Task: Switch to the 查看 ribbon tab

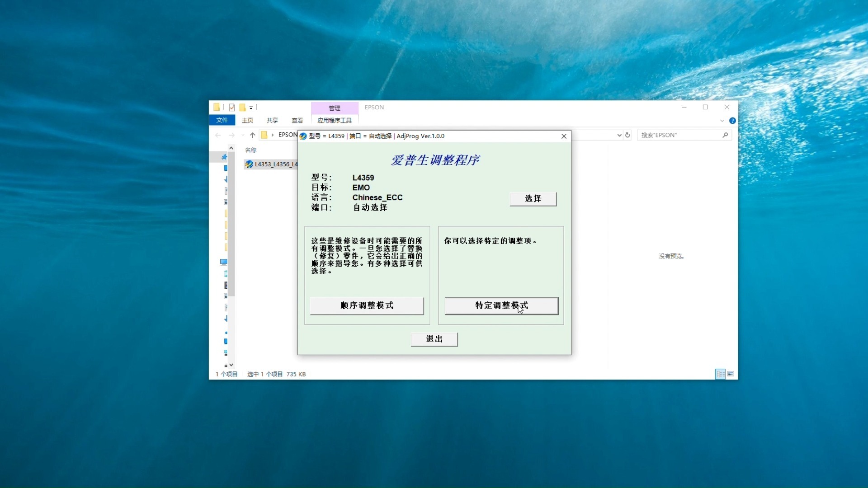Action: click(297, 120)
